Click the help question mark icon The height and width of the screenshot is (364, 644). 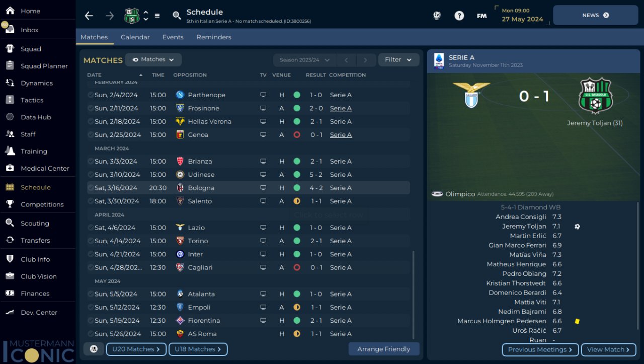[x=459, y=16]
